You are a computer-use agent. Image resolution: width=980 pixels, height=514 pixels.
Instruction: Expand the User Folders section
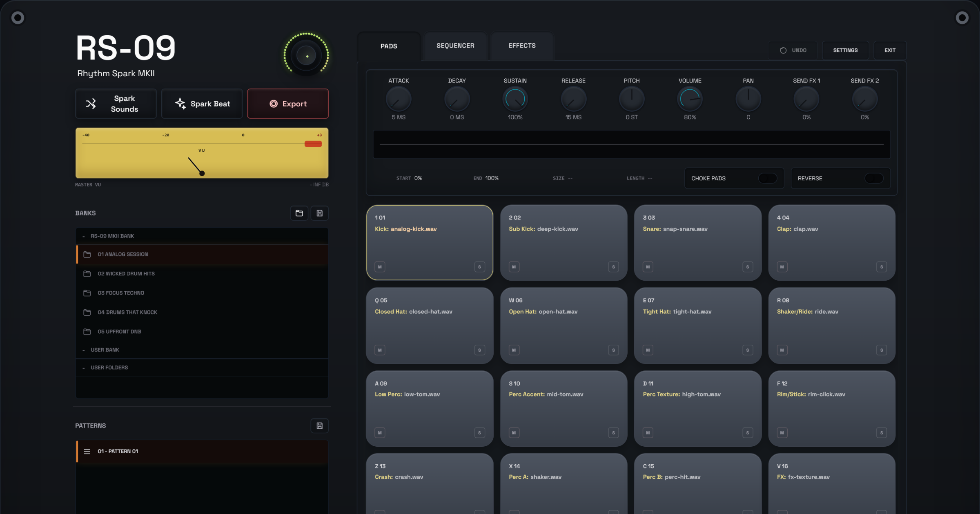[x=202, y=368]
